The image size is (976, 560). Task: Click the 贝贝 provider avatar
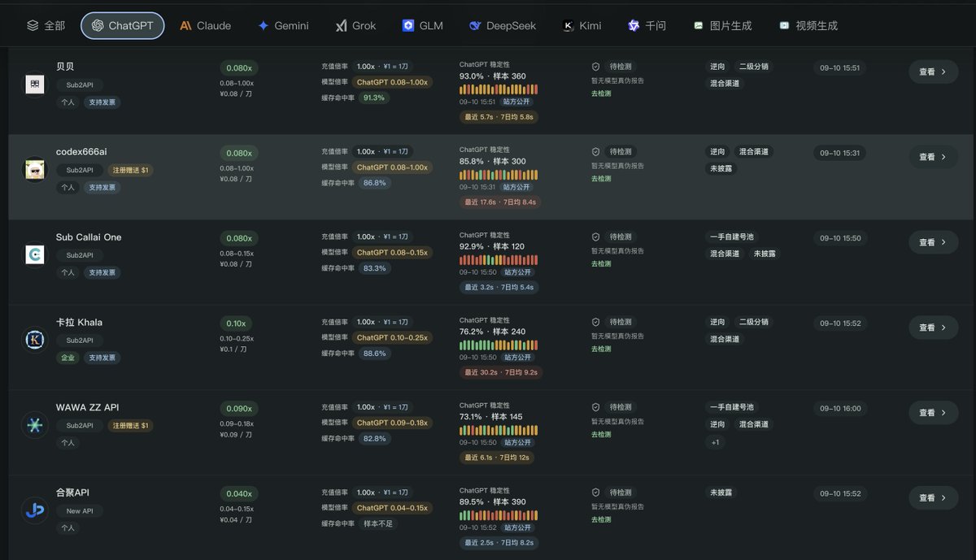tap(35, 84)
